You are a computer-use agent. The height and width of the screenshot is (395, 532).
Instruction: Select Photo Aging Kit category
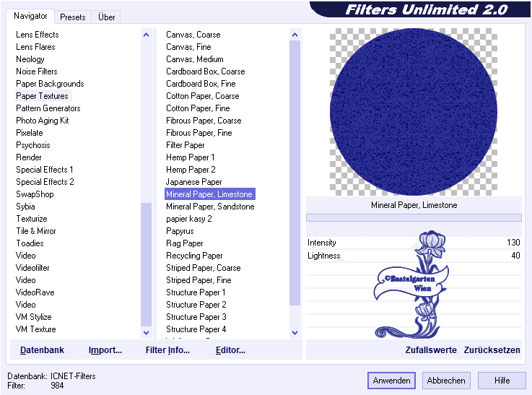(43, 121)
